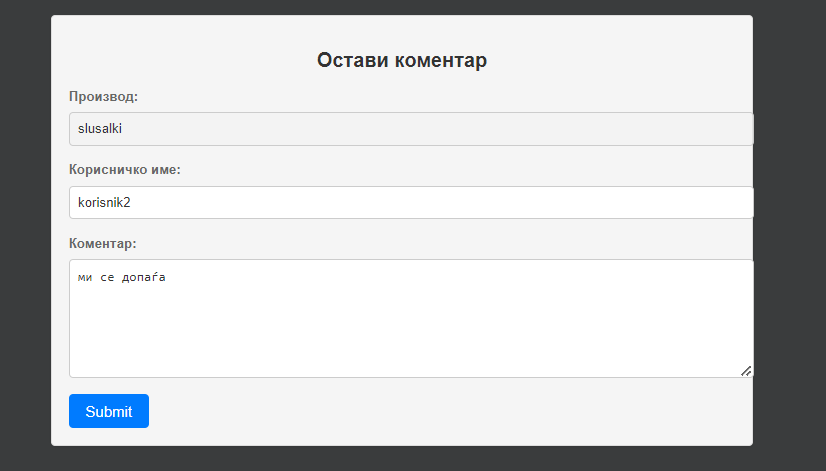Image resolution: width=826 pixels, height=471 pixels.
Task: Click the "Коментар:" field label
Action: pos(103,243)
